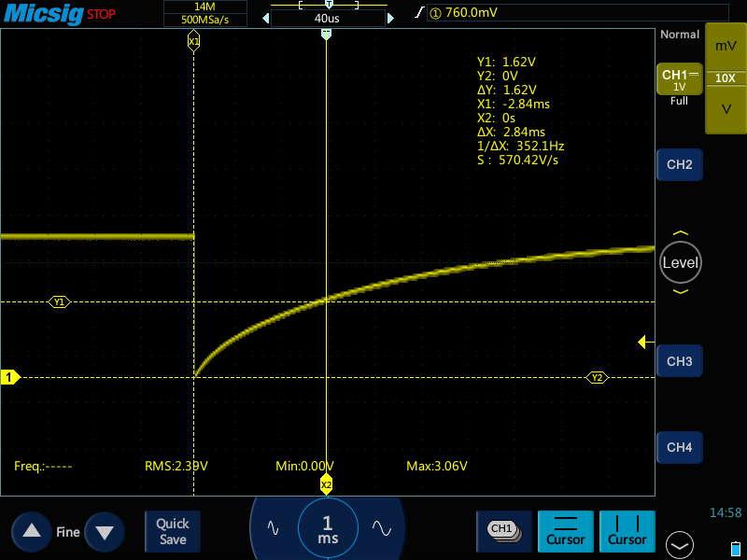
Task: Lower trigger level with down chevron
Action: [x=681, y=291]
